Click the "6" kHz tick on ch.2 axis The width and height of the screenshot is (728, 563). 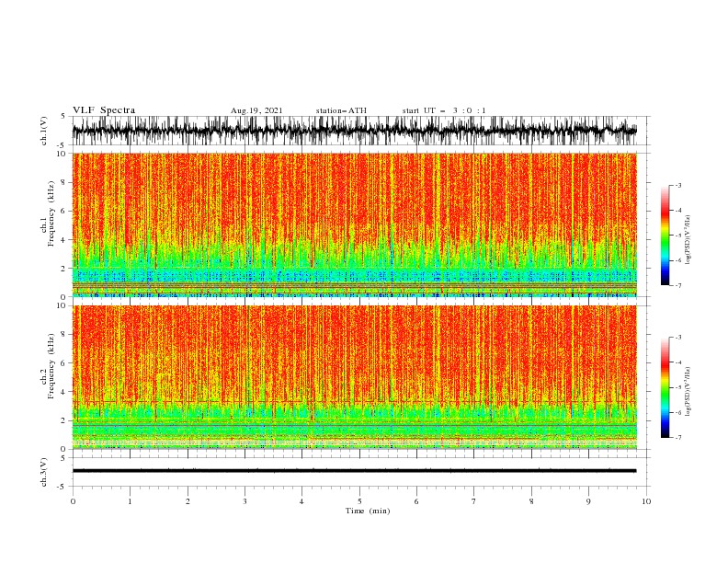point(65,362)
